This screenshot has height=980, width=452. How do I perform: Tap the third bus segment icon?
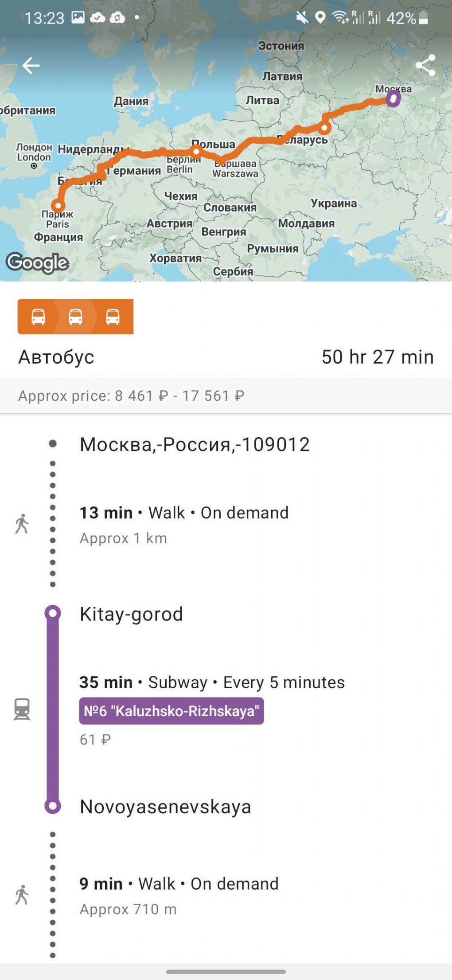click(x=113, y=317)
